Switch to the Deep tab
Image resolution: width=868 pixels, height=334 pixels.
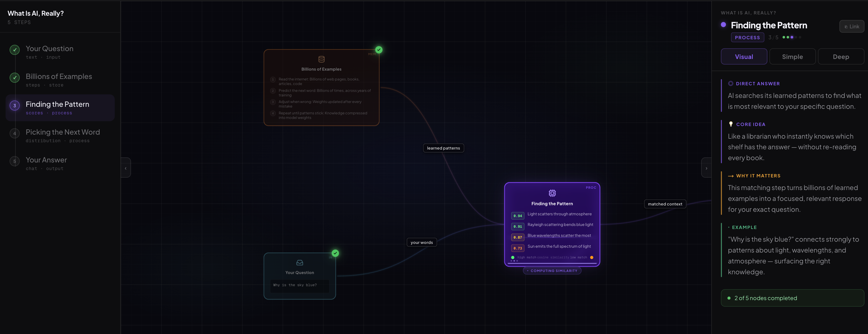click(x=841, y=57)
